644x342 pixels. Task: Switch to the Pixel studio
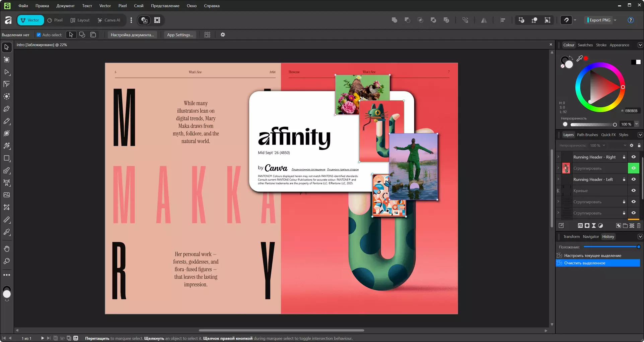coord(55,20)
